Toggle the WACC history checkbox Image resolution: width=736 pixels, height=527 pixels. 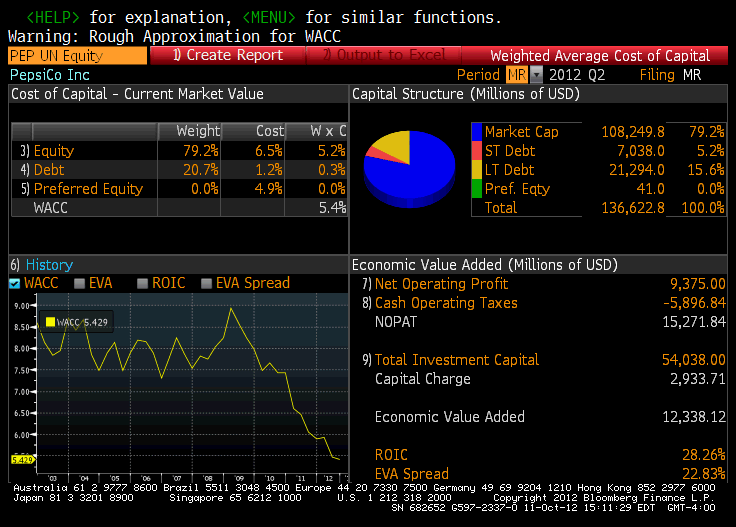pyautogui.click(x=15, y=283)
